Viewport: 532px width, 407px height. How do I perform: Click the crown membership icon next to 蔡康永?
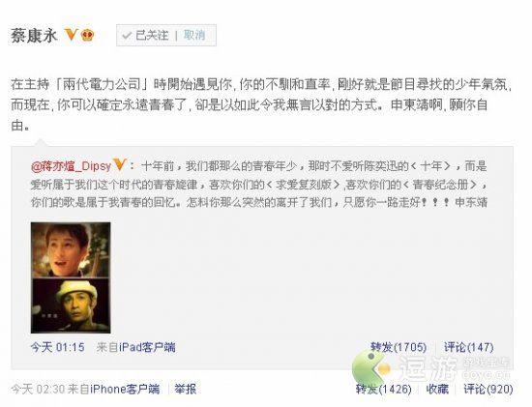(87, 35)
